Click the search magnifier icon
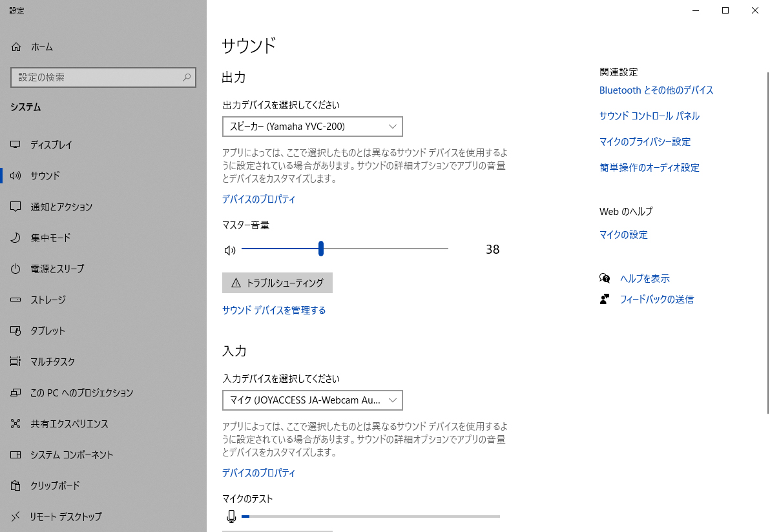 tap(187, 77)
